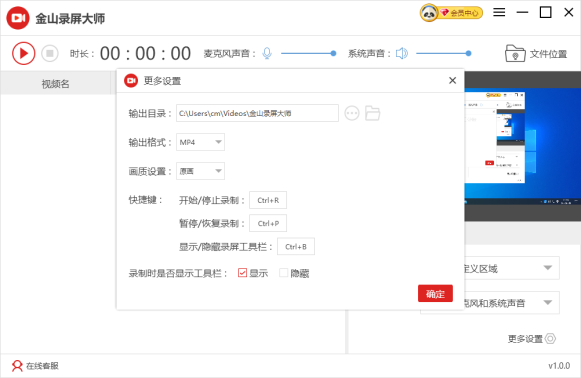Click the 金山录屏大师 app logo
Image resolution: width=581 pixels, height=378 pixels.
click(x=18, y=18)
